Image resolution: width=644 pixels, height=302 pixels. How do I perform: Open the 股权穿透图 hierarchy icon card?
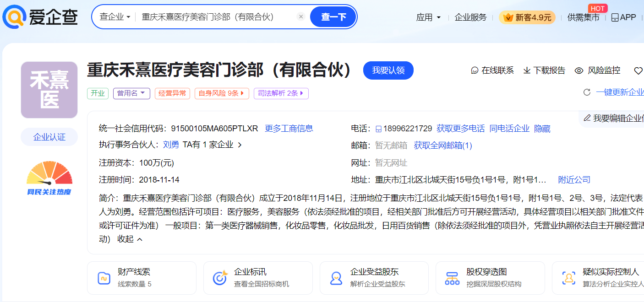point(452,278)
